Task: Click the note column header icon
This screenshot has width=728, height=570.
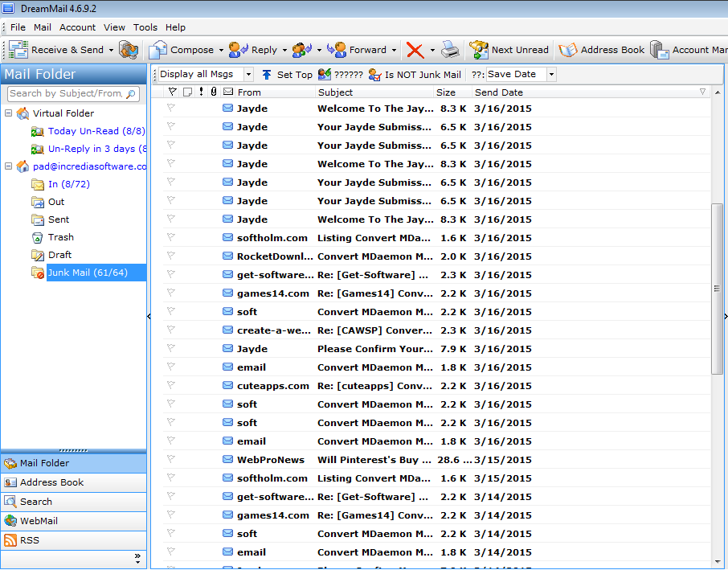Action: pyautogui.click(x=187, y=92)
